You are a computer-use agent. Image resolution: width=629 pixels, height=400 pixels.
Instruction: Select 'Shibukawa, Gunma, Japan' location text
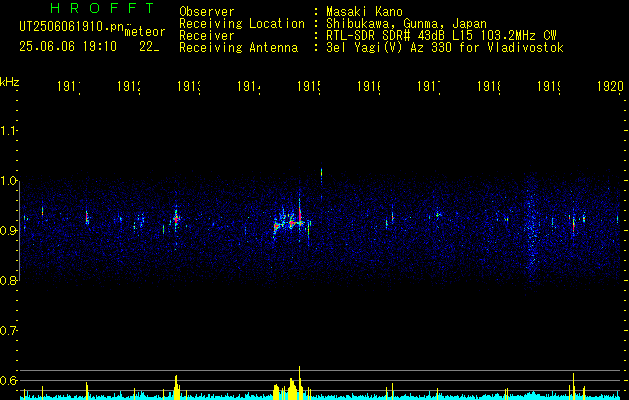(x=406, y=24)
